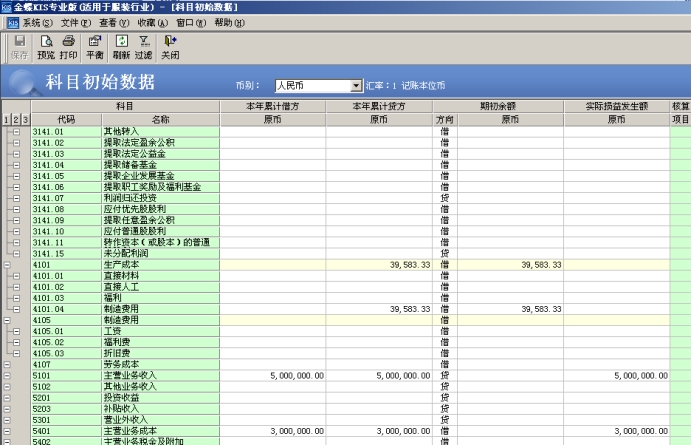This screenshot has width=692, height=445.
Task: Click the KIS application icon in title bar
Action: 6,7
